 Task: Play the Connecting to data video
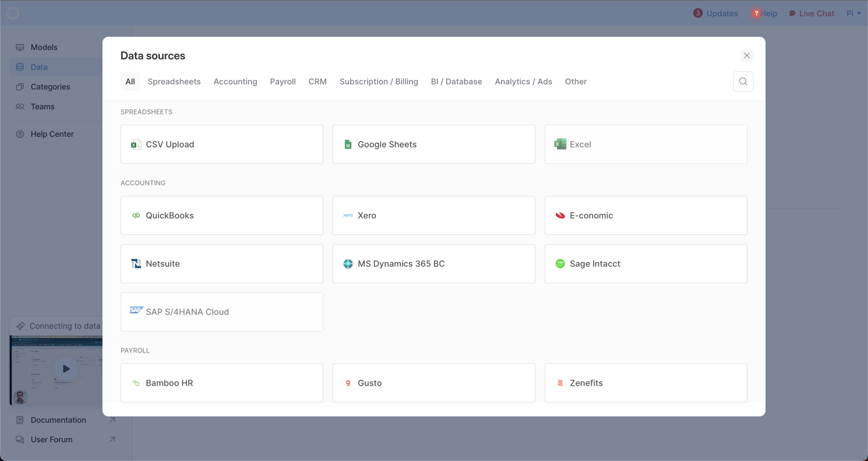point(66,369)
